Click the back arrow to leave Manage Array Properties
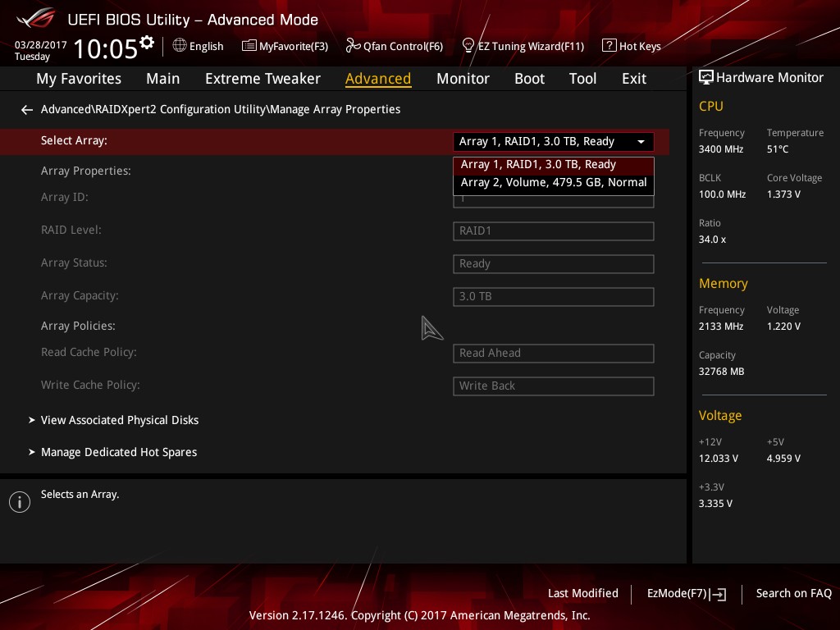Image resolution: width=840 pixels, height=630 pixels. tap(26, 109)
